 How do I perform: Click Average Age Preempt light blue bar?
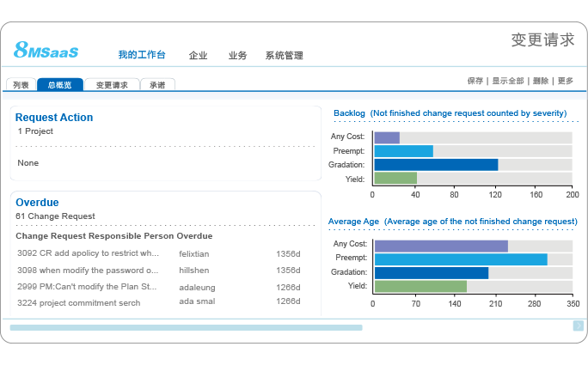[461, 259]
